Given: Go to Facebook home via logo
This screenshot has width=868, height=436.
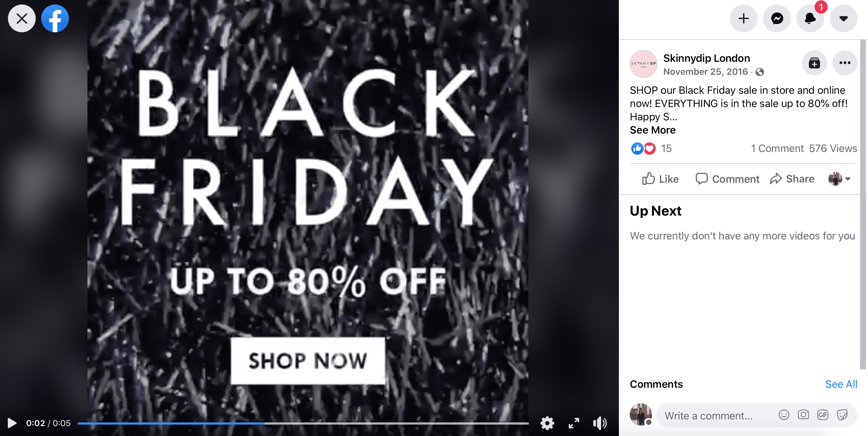Looking at the screenshot, I should (55, 18).
